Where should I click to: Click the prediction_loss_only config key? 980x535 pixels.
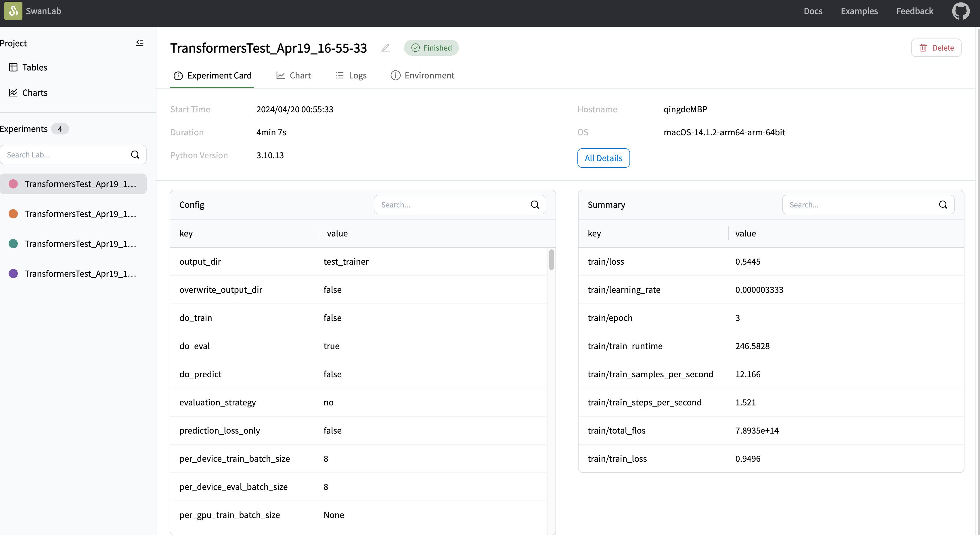219,430
